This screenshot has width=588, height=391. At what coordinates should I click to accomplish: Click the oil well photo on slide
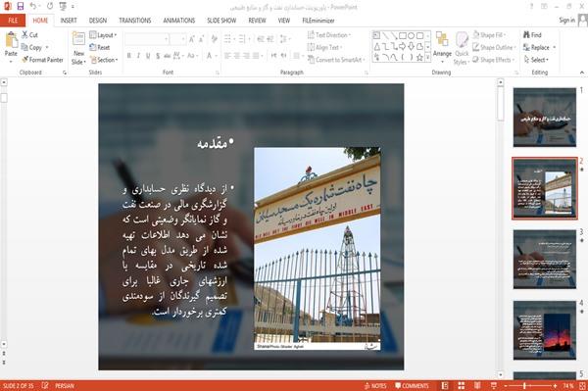click(x=318, y=249)
